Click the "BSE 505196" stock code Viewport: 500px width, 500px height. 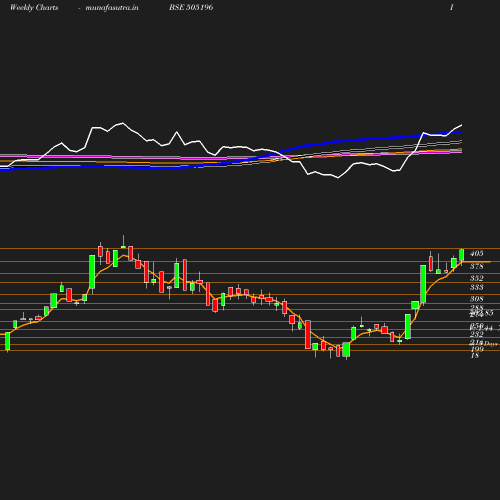(191, 7)
